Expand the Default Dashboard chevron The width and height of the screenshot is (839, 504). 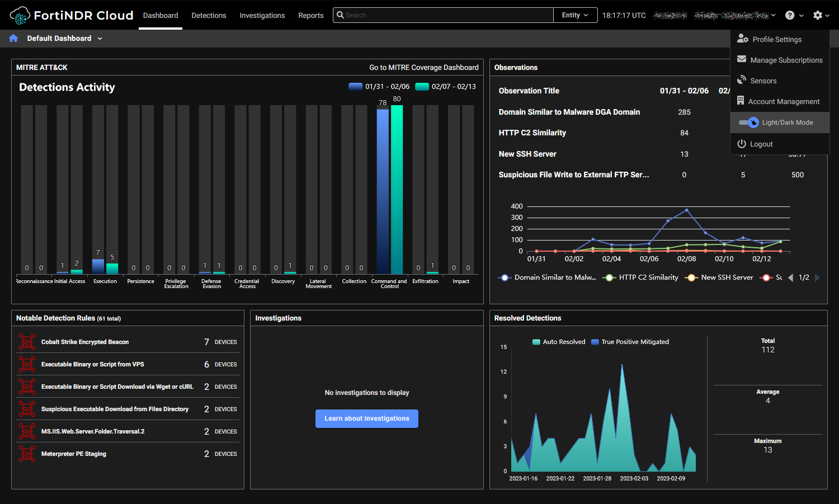[100, 39]
